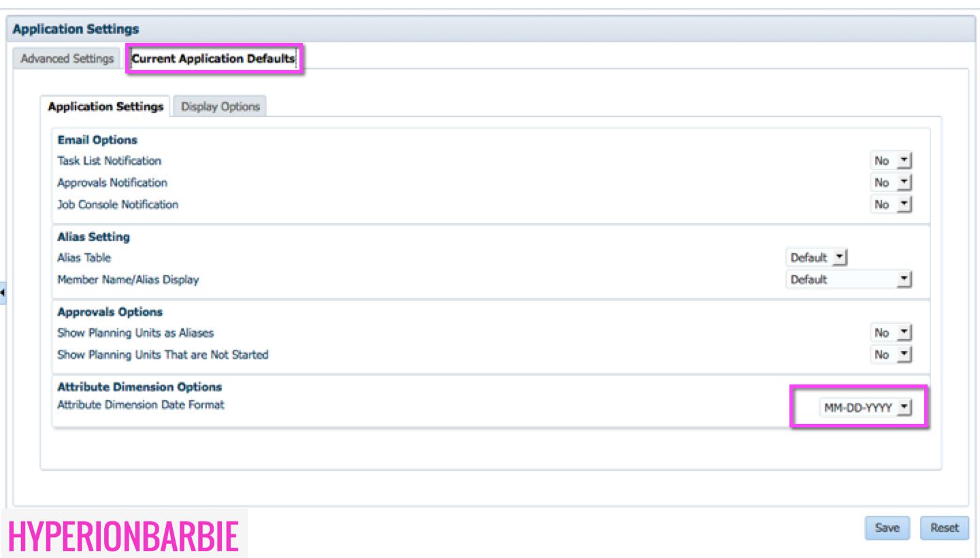Select the Current Application Defaults tab
Screen dimensions: 980x558
point(213,59)
